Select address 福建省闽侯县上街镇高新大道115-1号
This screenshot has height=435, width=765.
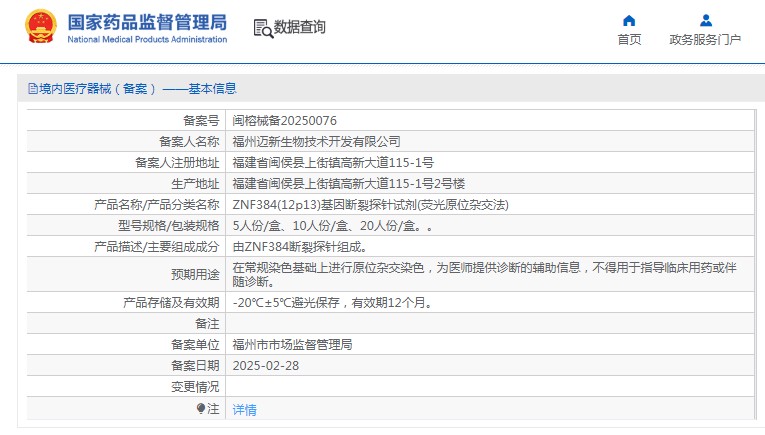[x=333, y=162]
